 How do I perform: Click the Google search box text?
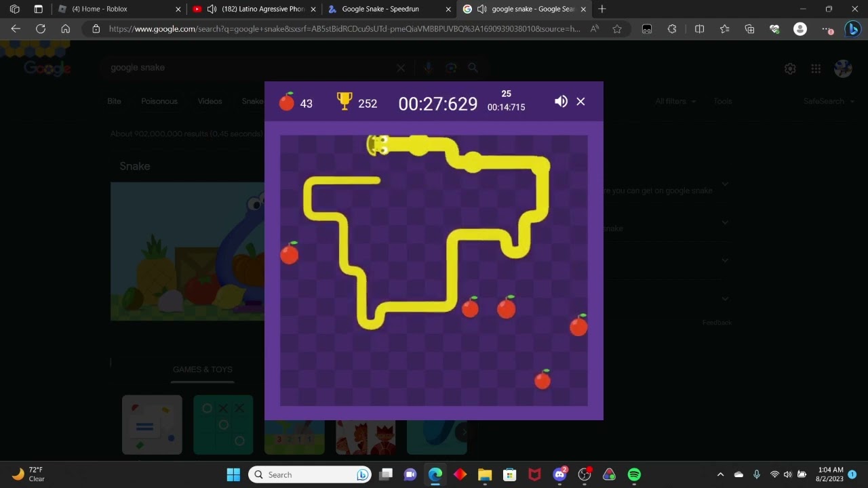coord(138,68)
